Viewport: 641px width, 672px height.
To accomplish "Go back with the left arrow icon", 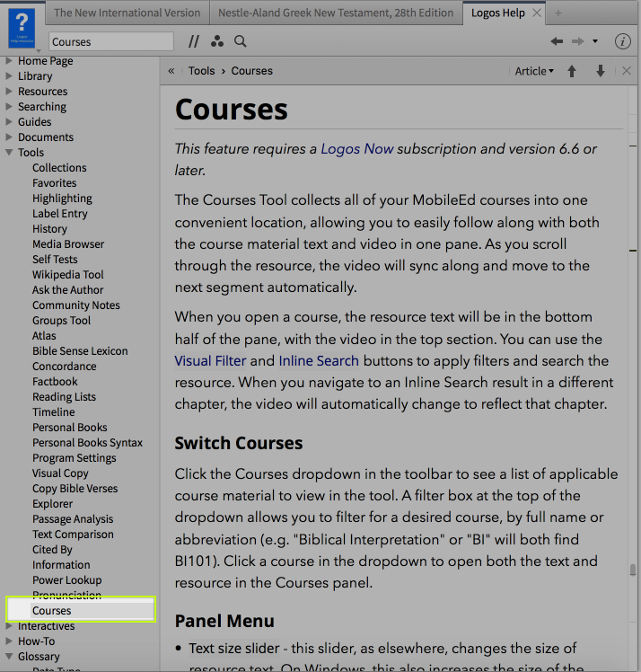I will click(557, 41).
